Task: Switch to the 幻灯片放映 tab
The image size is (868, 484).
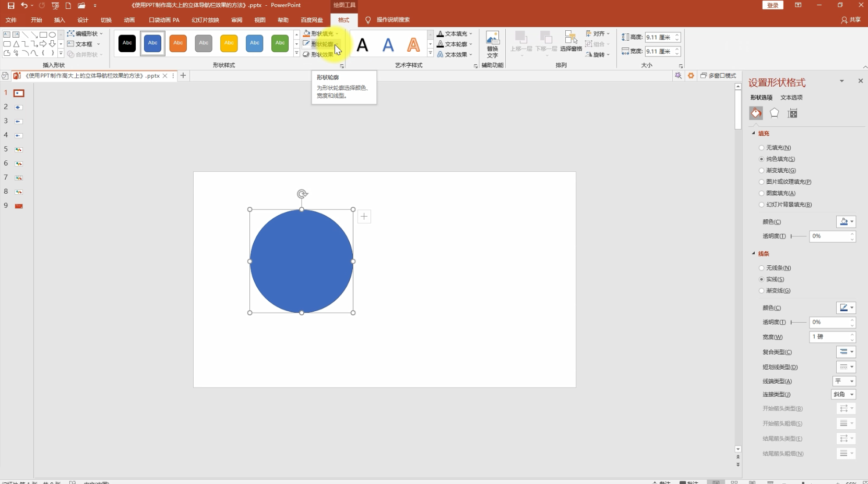Action: tap(205, 20)
